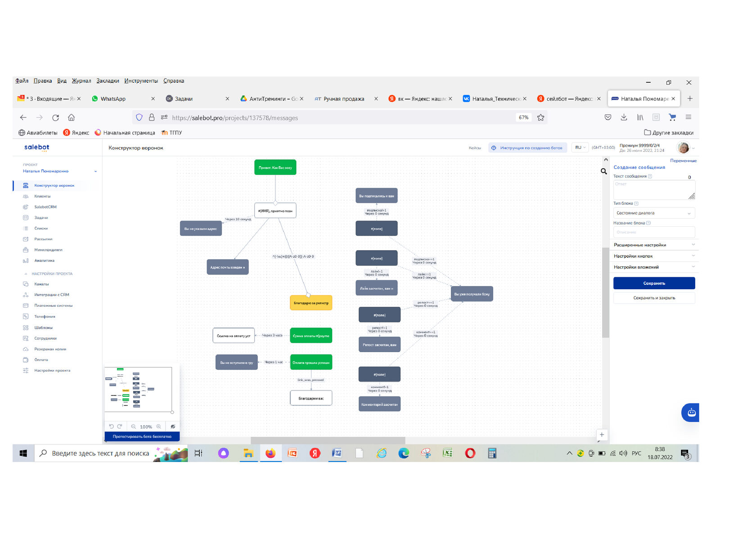Screen dimensions: 756x534
Task: Open the Клиенты sidebar section
Action: pos(42,196)
